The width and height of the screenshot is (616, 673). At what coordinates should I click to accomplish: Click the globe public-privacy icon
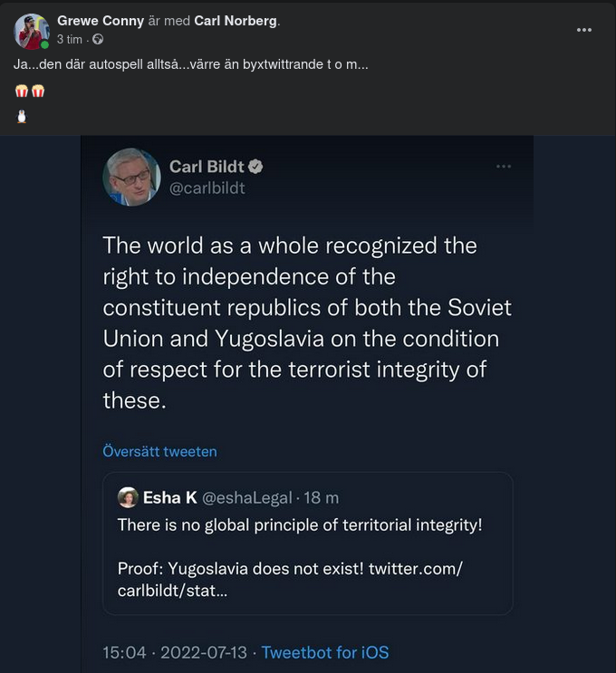(98, 40)
